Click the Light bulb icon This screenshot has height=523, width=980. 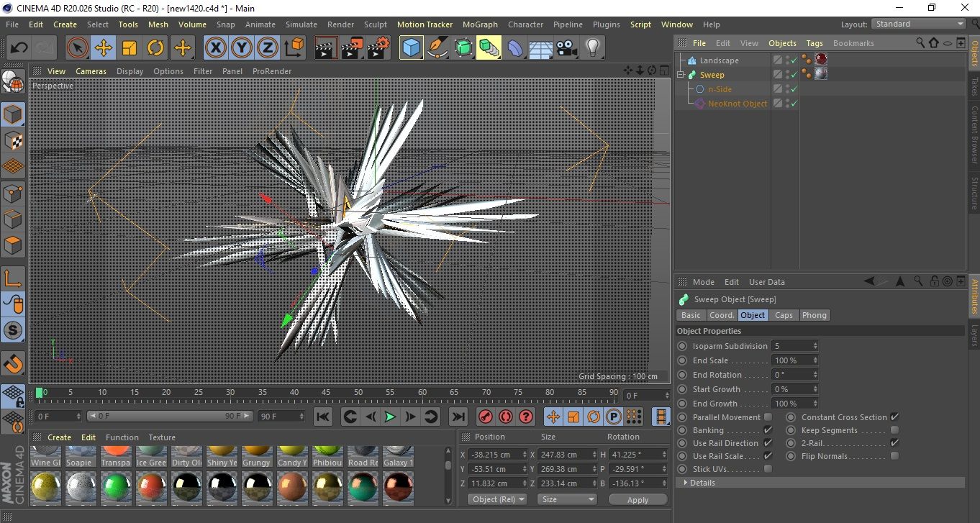pos(592,48)
